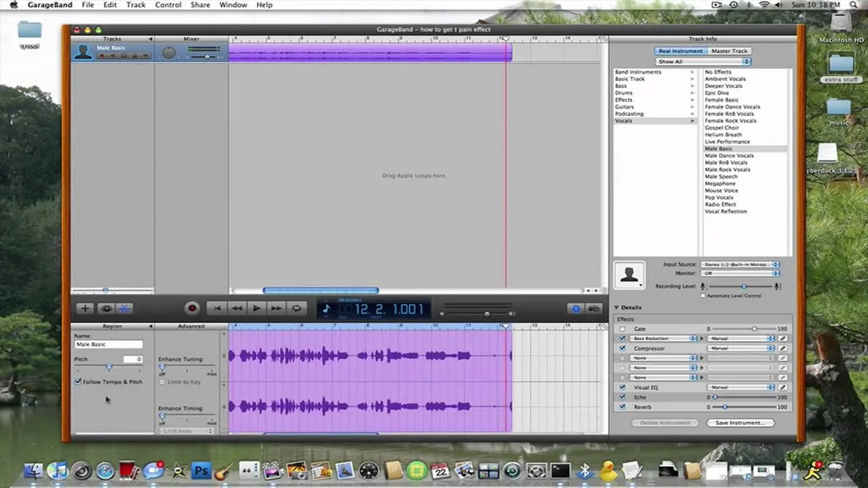The image size is (868, 488).
Task: Collapse the Details disclosure triangle
Action: pyautogui.click(x=616, y=307)
